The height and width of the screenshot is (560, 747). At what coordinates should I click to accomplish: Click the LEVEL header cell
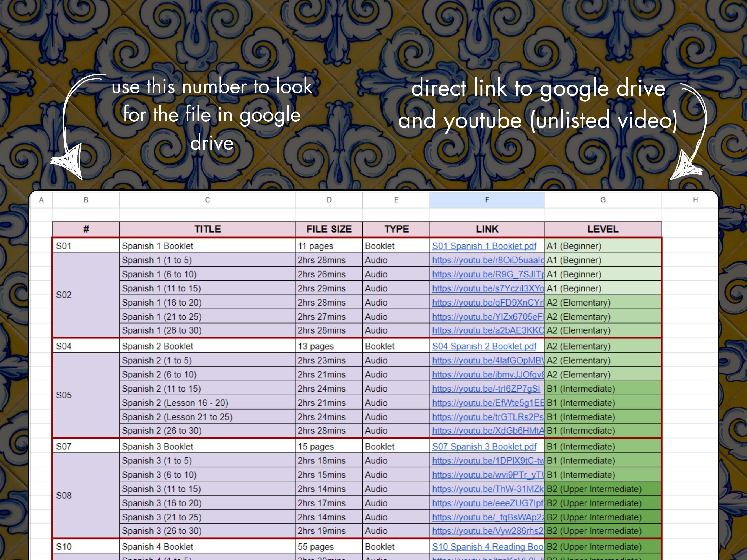click(x=603, y=229)
